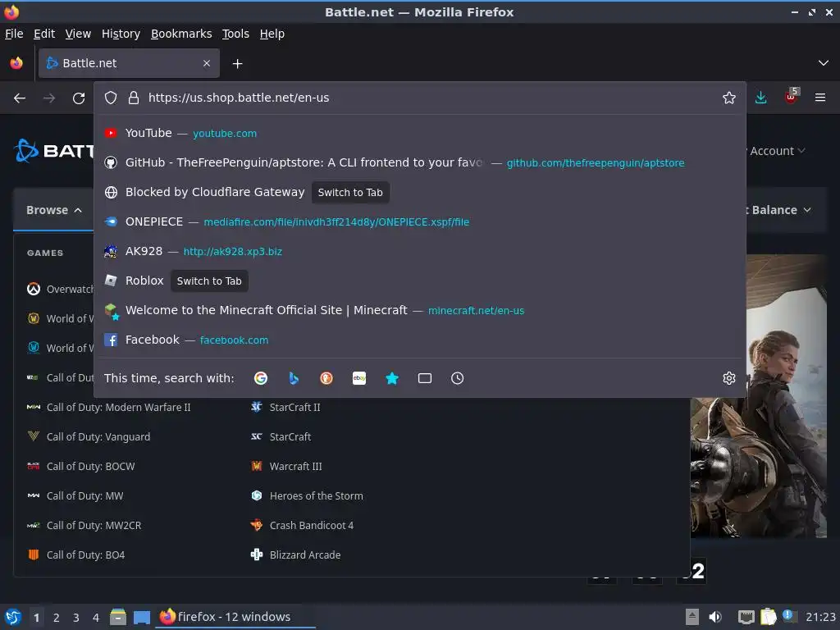Click the Battle.net site logo
840x630 pixels.
click(x=53, y=151)
